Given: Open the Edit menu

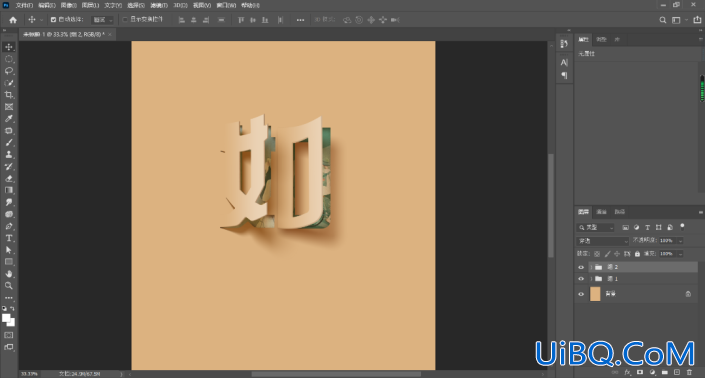Looking at the screenshot, I should [x=47, y=5].
